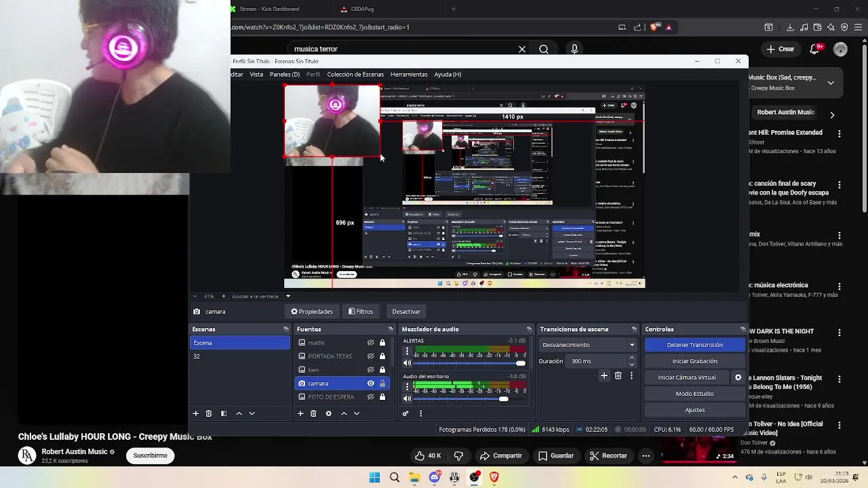
Task: Open transition properties three-dot menu
Action: point(631,375)
